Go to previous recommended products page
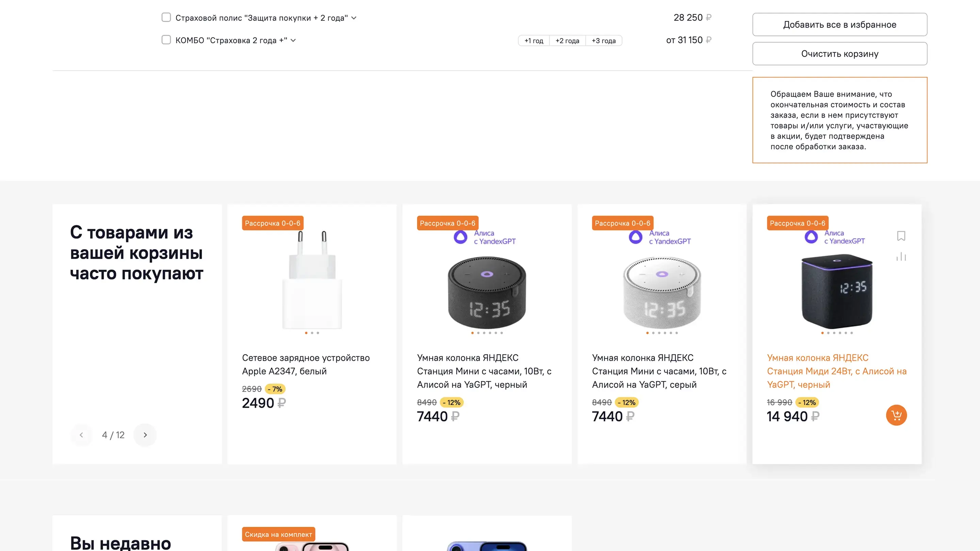980x551 pixels. pyautogui.click(x=81, y=435)
